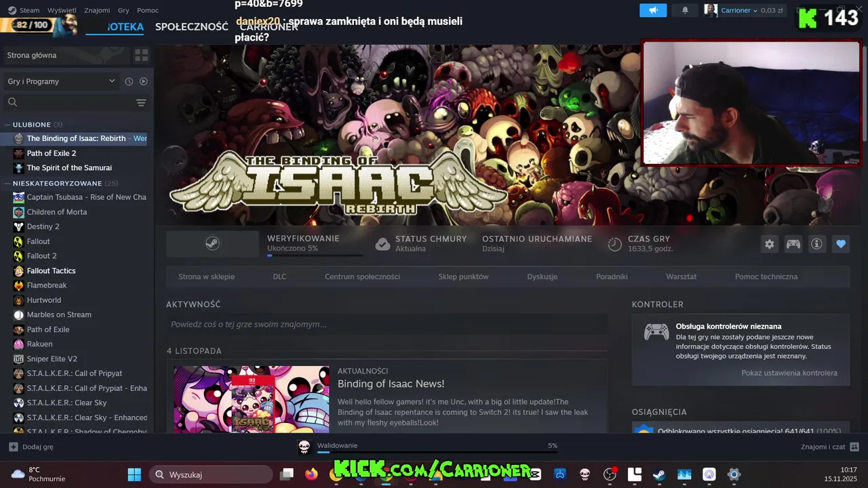Toggle the ready-to-play filter icon

143,81
